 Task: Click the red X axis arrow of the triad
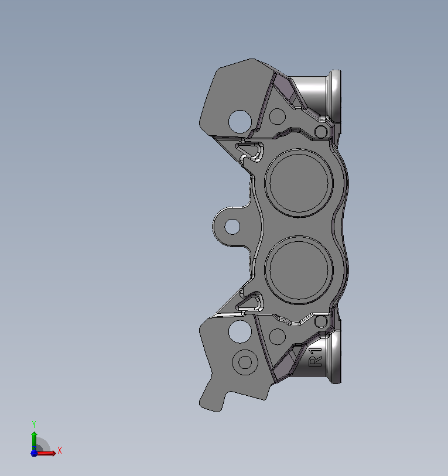[46, 453]
